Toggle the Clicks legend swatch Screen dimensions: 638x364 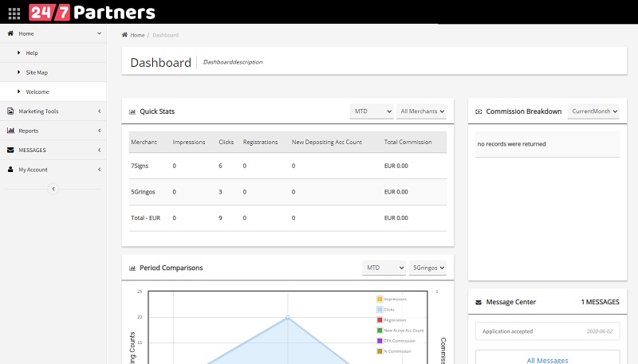click(x=380, y=310)
